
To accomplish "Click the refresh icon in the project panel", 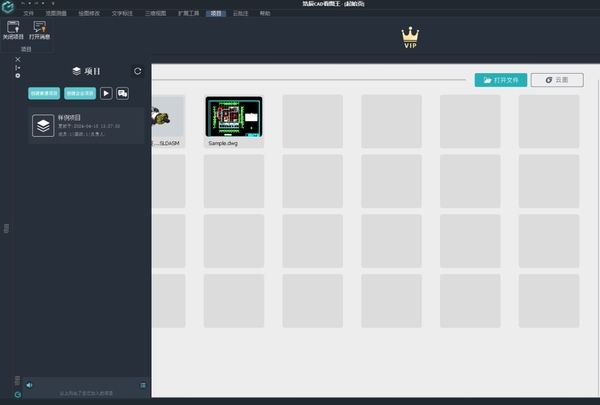I will pos(137,71).
